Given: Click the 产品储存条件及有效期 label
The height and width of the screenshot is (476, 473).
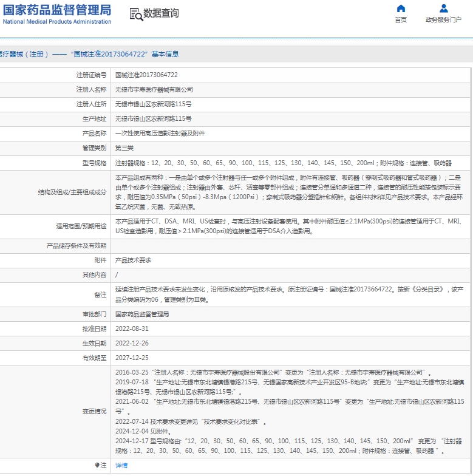Looking at the screenshot, I should [77, 245].
